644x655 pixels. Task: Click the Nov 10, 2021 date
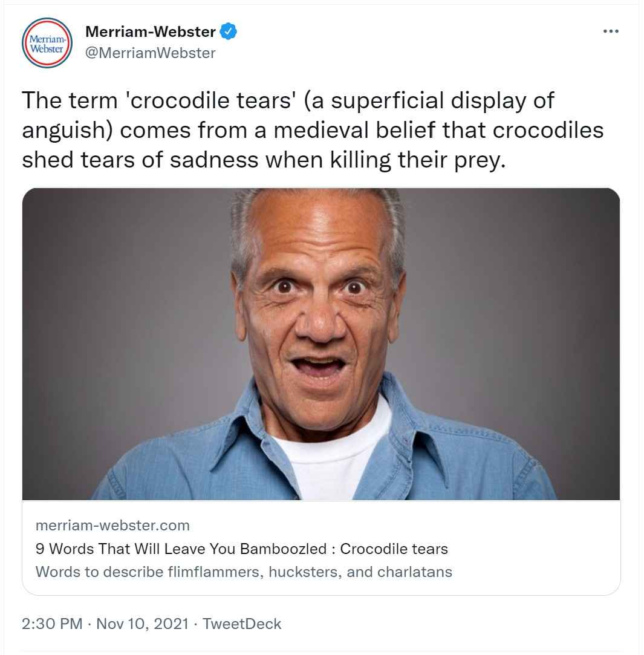point(141,624)
